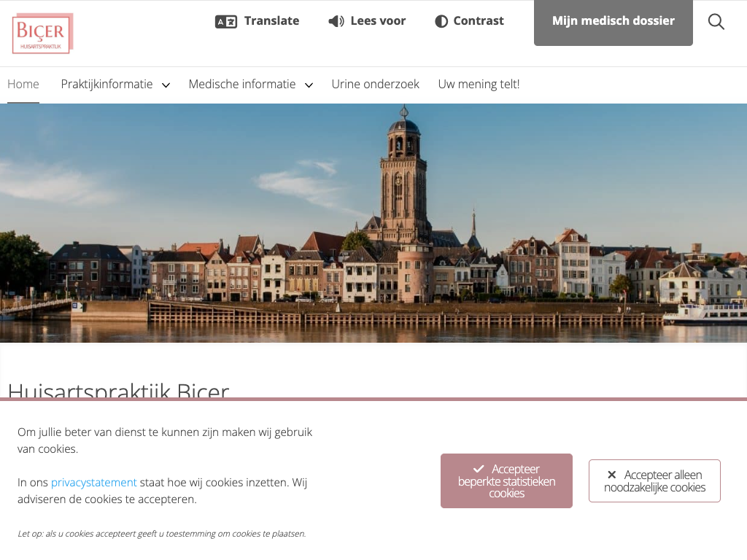Open the Medische informatie menu item

[241, 84]
